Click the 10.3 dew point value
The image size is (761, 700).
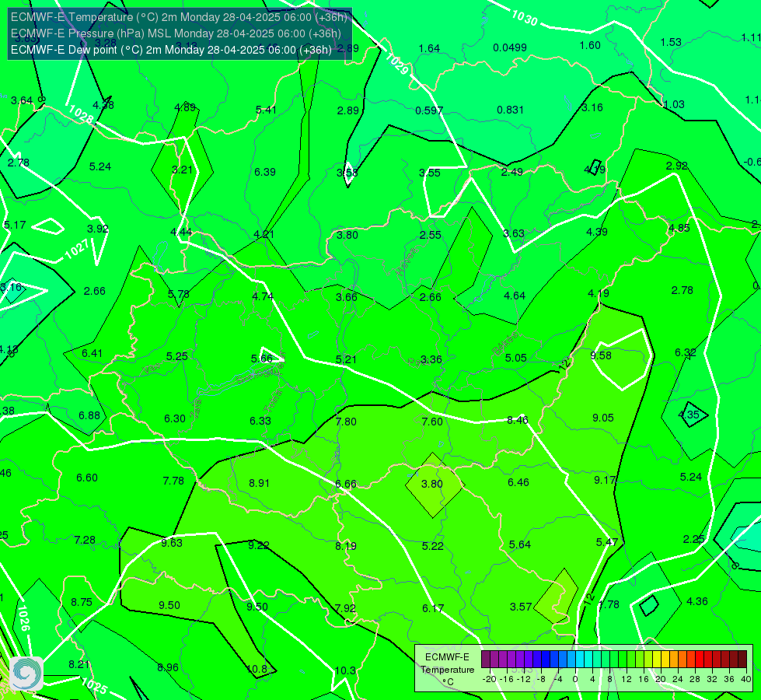pyautogui.click(x=345, y=671)
